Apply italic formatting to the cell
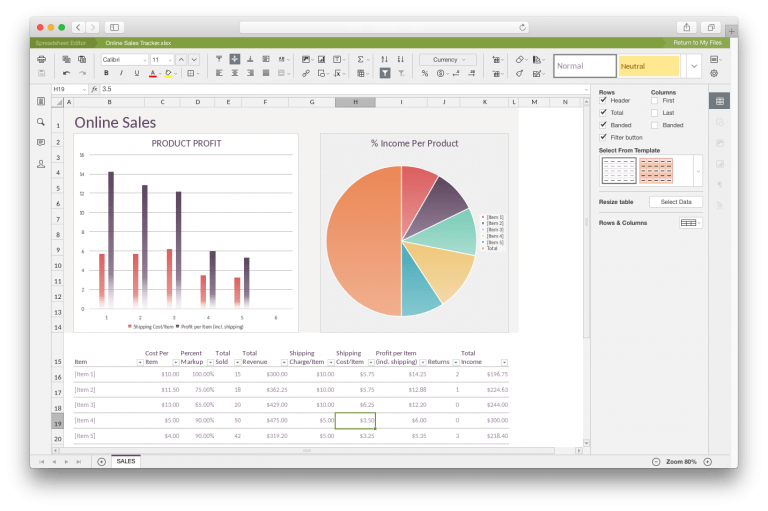 122,73
